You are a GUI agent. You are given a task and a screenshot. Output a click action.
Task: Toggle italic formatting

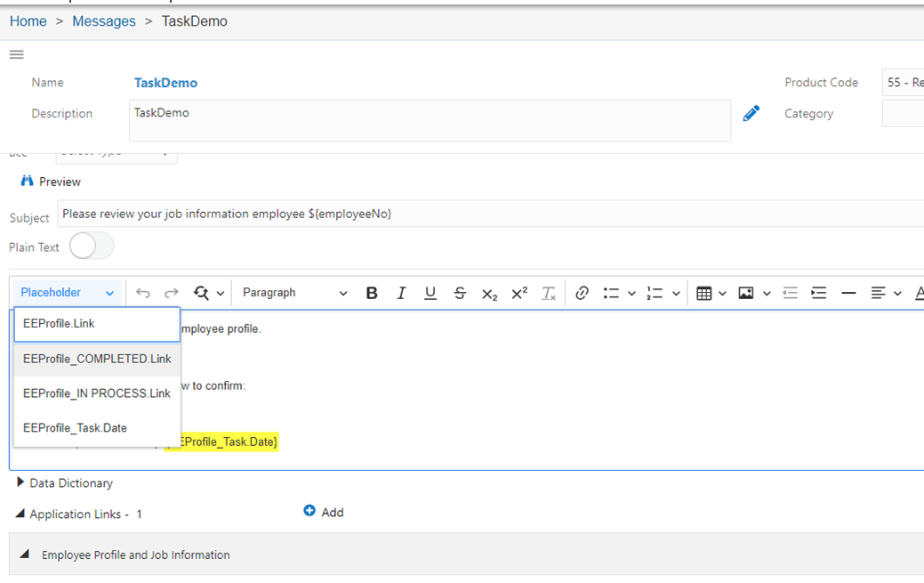click(x=401, y=293)
